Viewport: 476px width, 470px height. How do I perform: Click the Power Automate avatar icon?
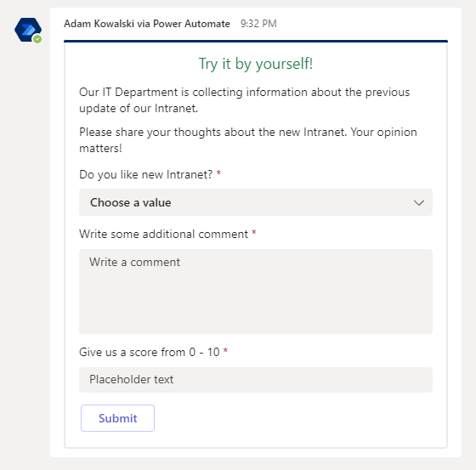27,30
